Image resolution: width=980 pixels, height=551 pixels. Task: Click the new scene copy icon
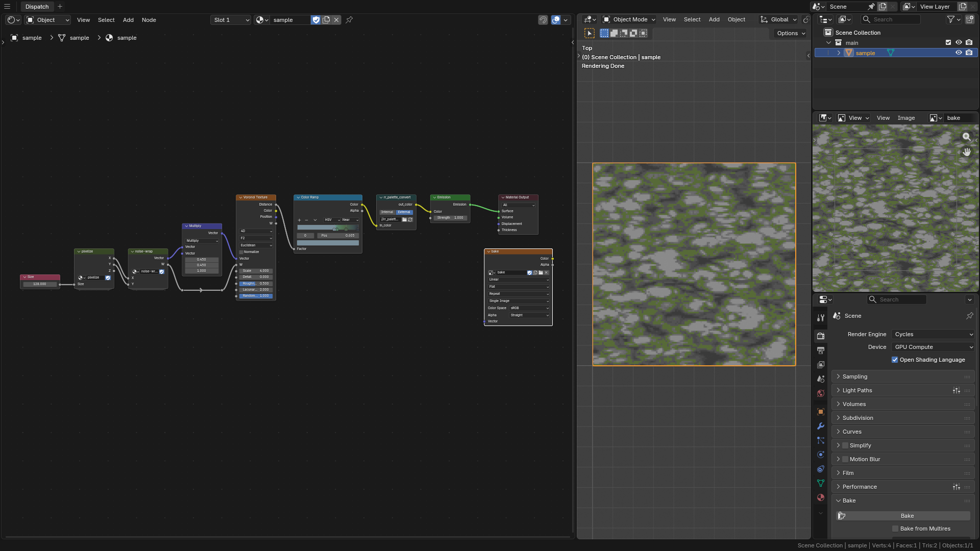pyautogui.click(x=882, y=7)
